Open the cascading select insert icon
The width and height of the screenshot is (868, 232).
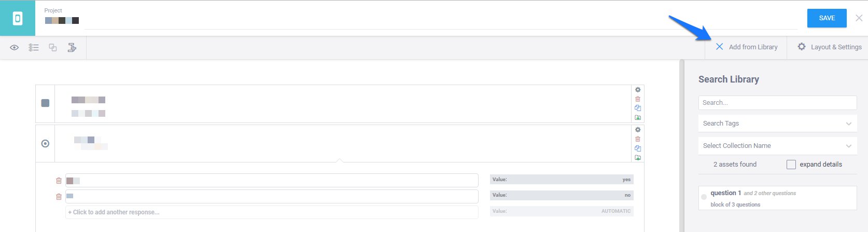click(72, 48)
